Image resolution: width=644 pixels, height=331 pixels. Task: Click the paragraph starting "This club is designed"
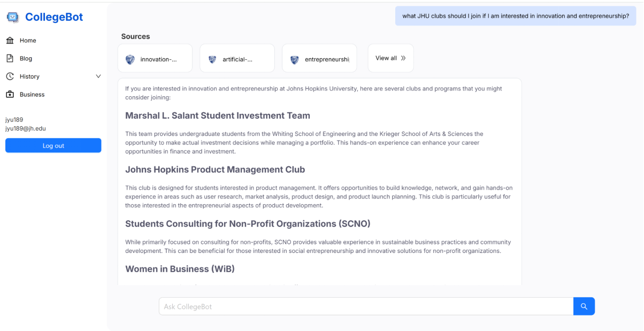point(319,197)
